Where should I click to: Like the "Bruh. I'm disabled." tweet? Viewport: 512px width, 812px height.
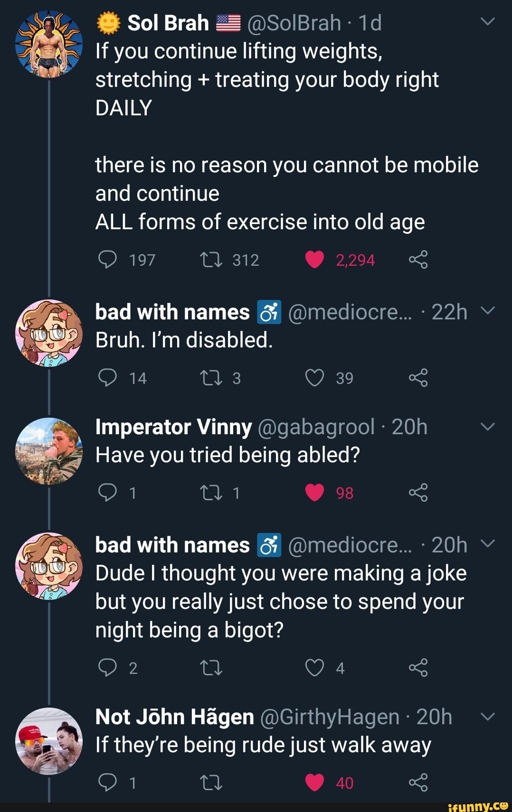coord(314,378)
